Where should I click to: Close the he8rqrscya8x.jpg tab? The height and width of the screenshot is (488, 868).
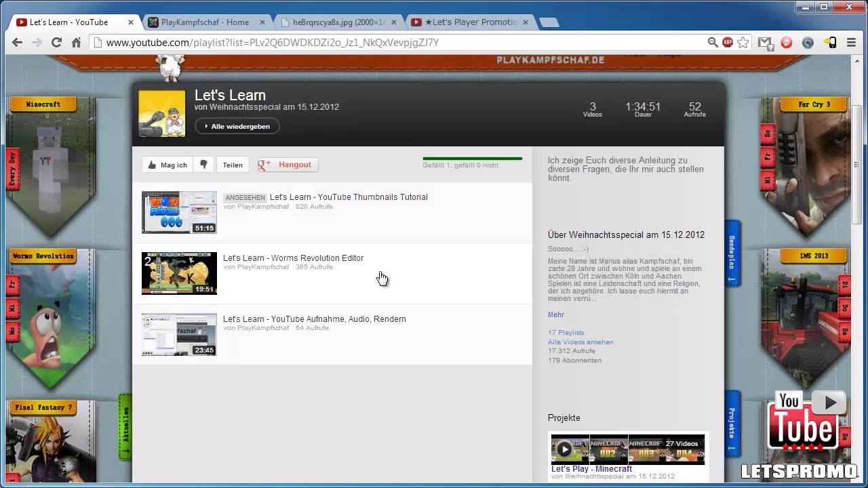pyautogui.click(x=393, y=22)
